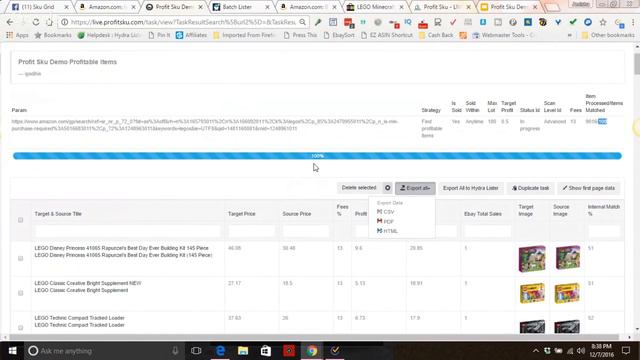
Task: Click the 100% task progress bar
Action: 317,156
